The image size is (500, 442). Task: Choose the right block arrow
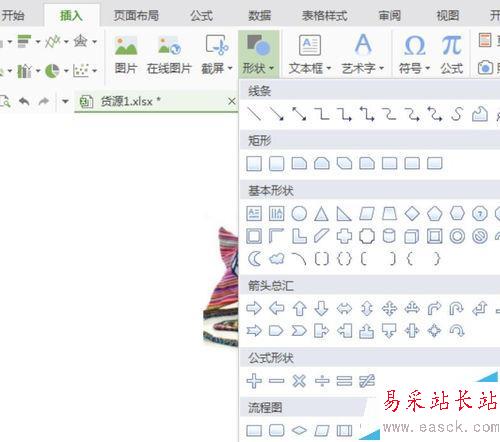(x=254, y=308)
